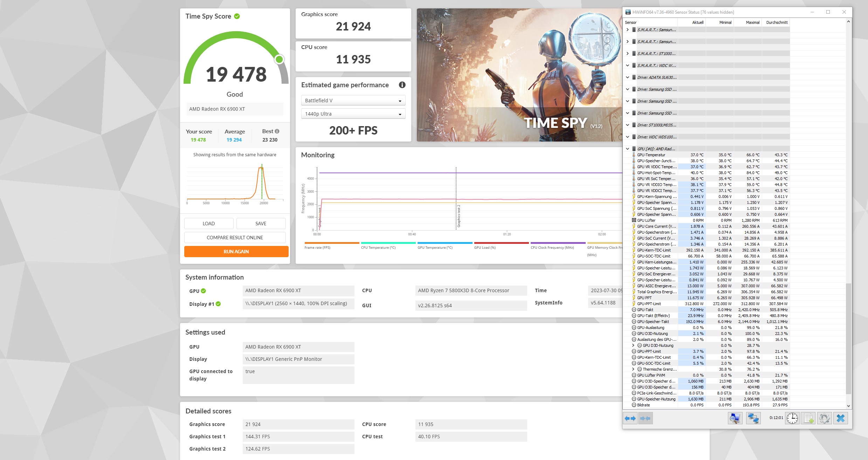Open the HWiNFO sensor settings gear icon

coord(825,418)
